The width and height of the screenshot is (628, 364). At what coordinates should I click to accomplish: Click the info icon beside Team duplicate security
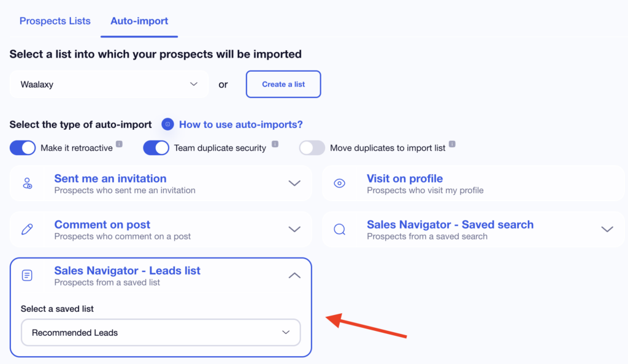click(275, 143)
